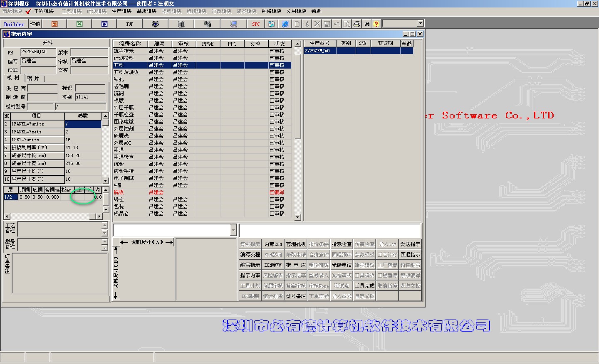Open the 品质模块 menu
Screen dimensions: 599x364
click(147, 11)
